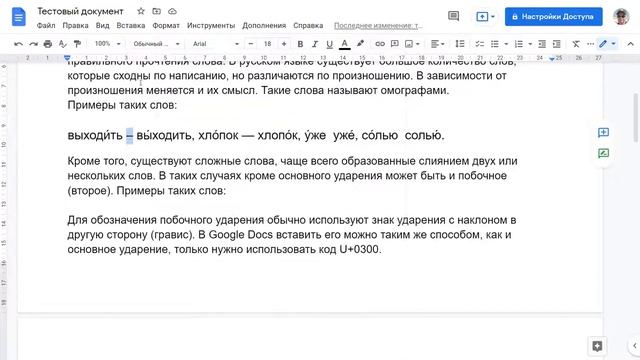Run the spell check tool
The image size is (640, 360).
pyautogui.click(x=62, y=44)
